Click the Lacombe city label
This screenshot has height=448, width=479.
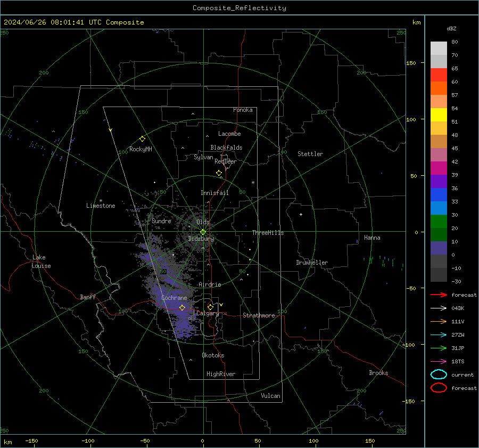[229, 134]
